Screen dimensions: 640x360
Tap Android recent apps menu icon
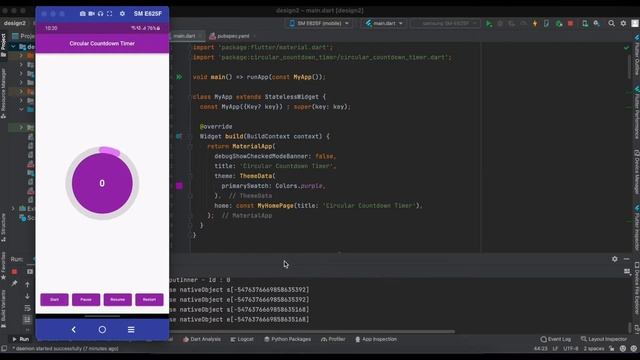[131, 329]
